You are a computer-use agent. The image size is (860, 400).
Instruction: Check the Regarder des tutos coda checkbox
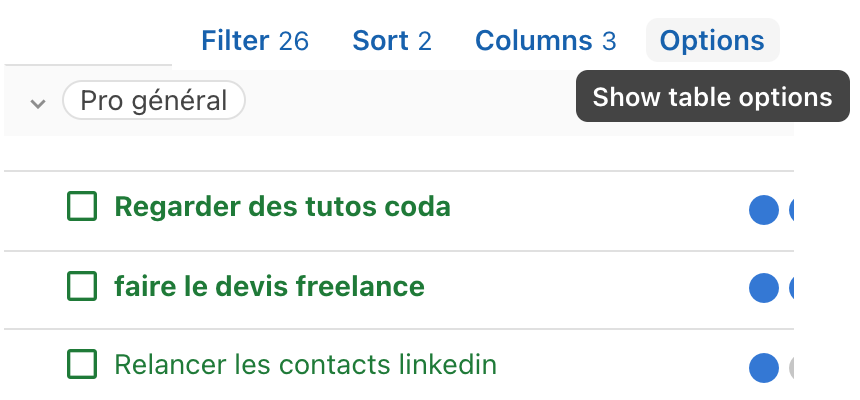pyautogui.click(x=82, y=207)
